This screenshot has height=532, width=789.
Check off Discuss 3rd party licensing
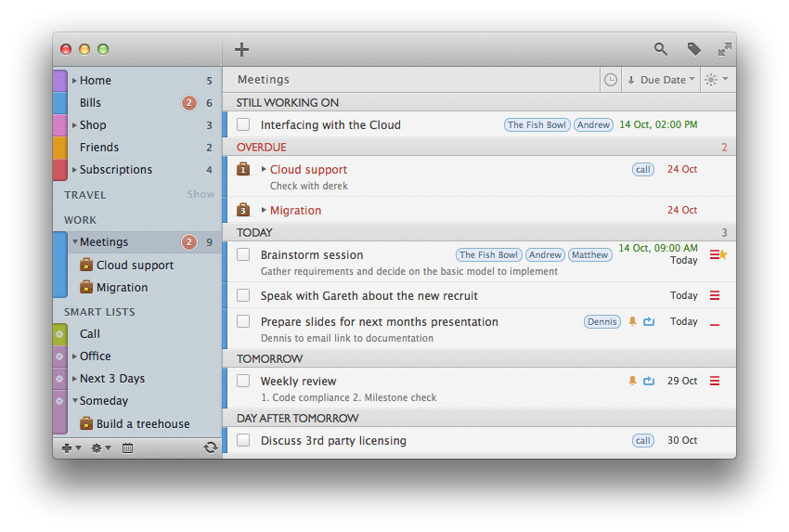pos(243,440)
